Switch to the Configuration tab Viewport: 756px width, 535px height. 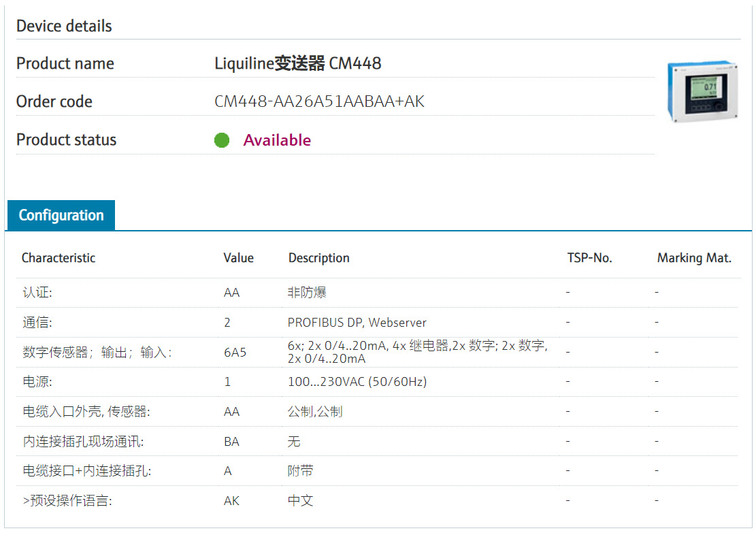[61, 216]
